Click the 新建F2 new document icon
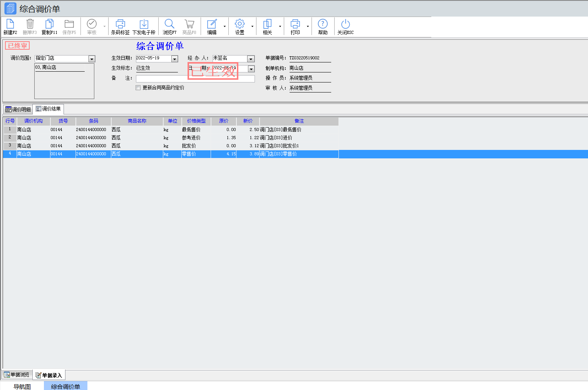 click(x=10, y=24)
